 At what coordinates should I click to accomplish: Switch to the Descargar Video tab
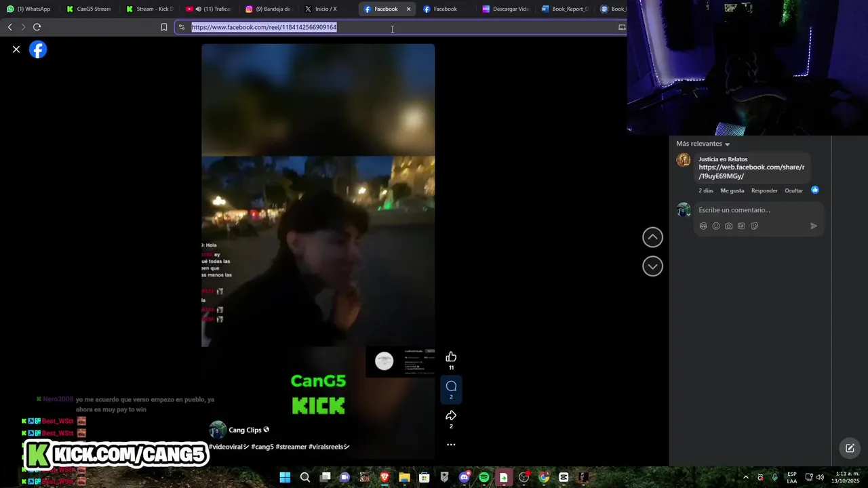[x=505, y=9]
